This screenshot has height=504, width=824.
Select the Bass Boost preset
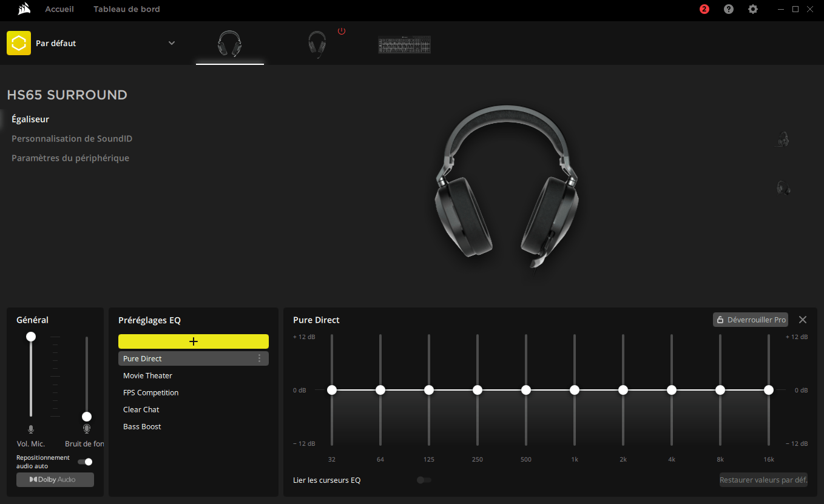[x=142, y=426]
